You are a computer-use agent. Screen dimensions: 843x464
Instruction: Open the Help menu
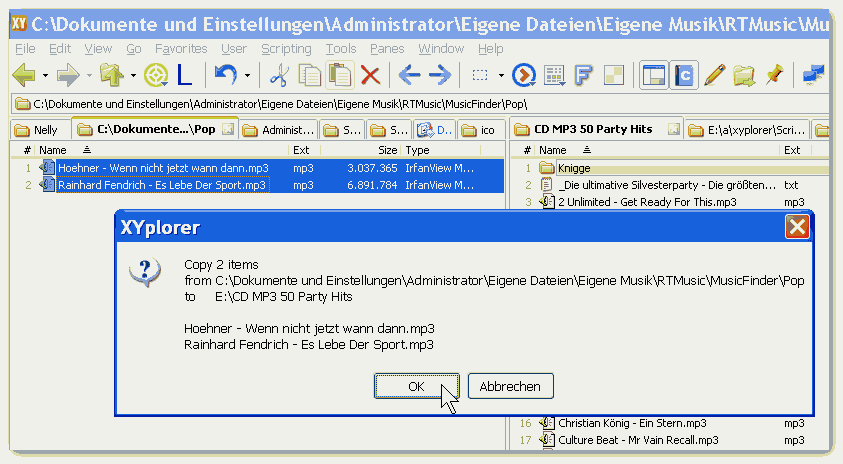pos(491,49)
